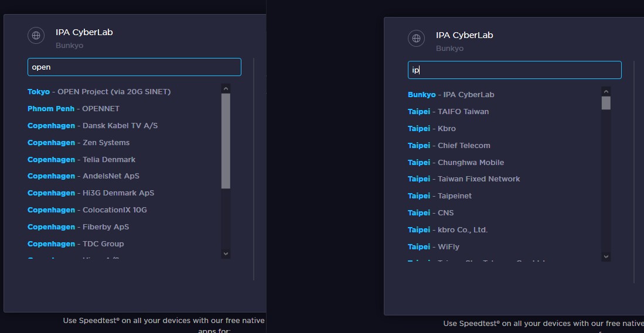Select Copenhagen - TDC Group server
Screen dimensions: 644x333
pyautogui.click(x=76, y=244)
